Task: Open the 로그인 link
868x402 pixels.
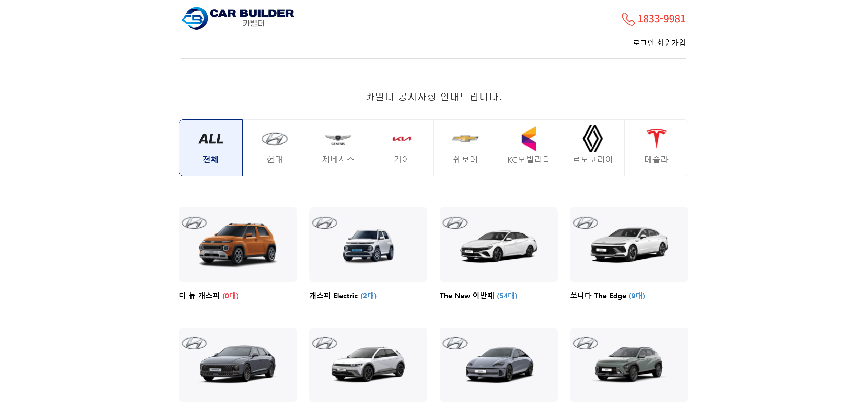Action: point(643,43)
